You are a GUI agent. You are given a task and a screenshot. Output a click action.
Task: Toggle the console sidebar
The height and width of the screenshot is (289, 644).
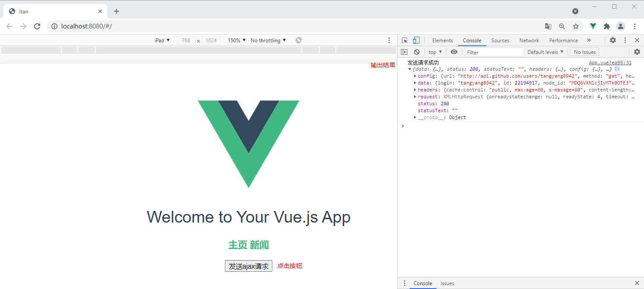404,52
